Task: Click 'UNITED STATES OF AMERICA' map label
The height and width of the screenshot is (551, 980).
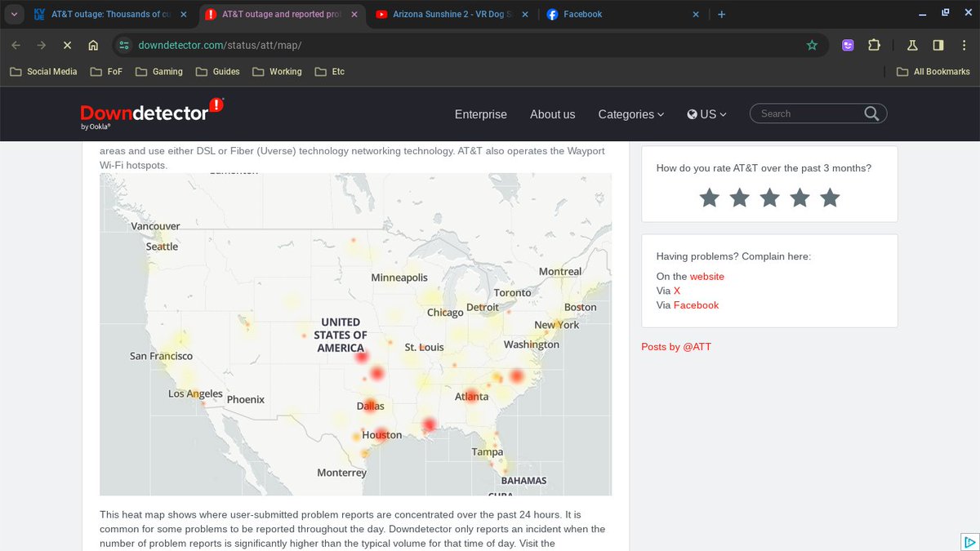Action: tap(341, 335)
